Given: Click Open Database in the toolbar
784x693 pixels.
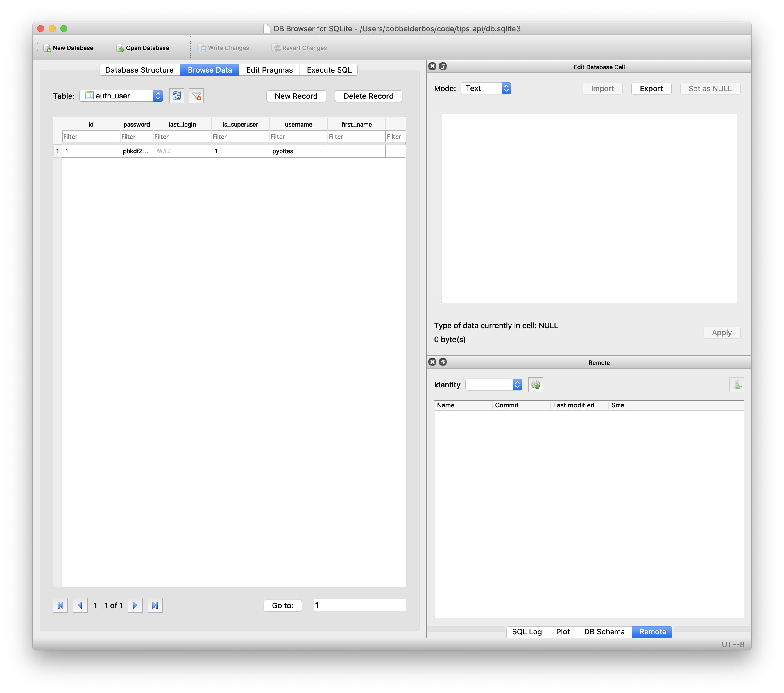Looking at the screenshot, I should (143, 48).
